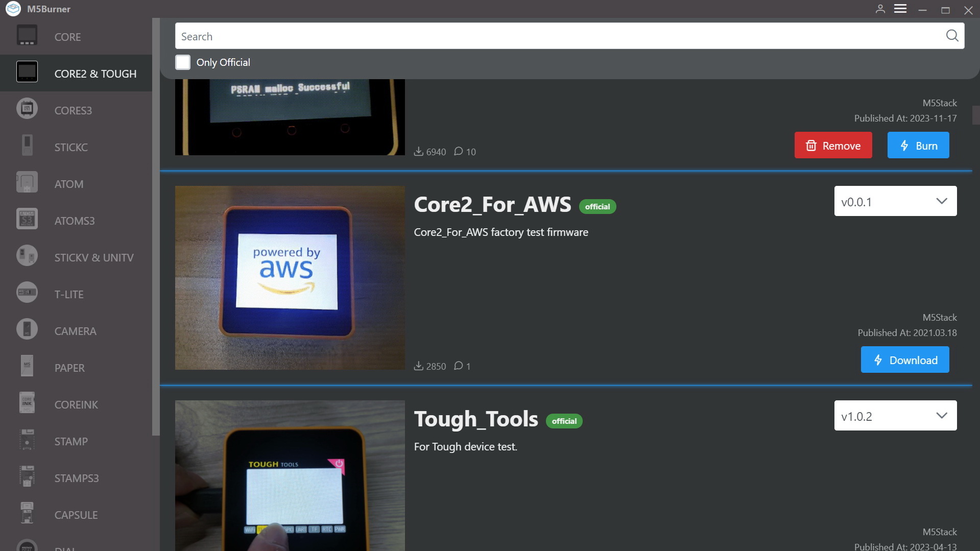The image size is (980, 551).
Task: Select the STAMPS3 device icon
Action: tap(27, 476)
